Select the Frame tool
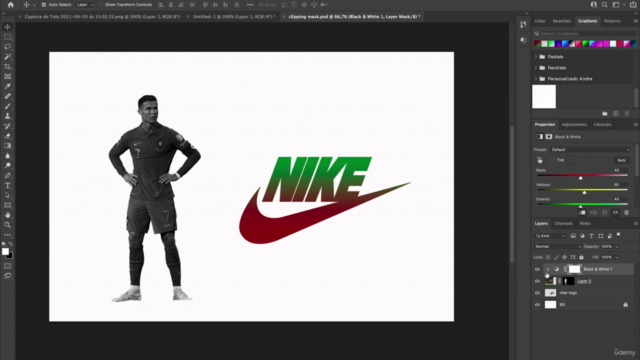Viewport: 640px width, 360px height. (7, 76)
